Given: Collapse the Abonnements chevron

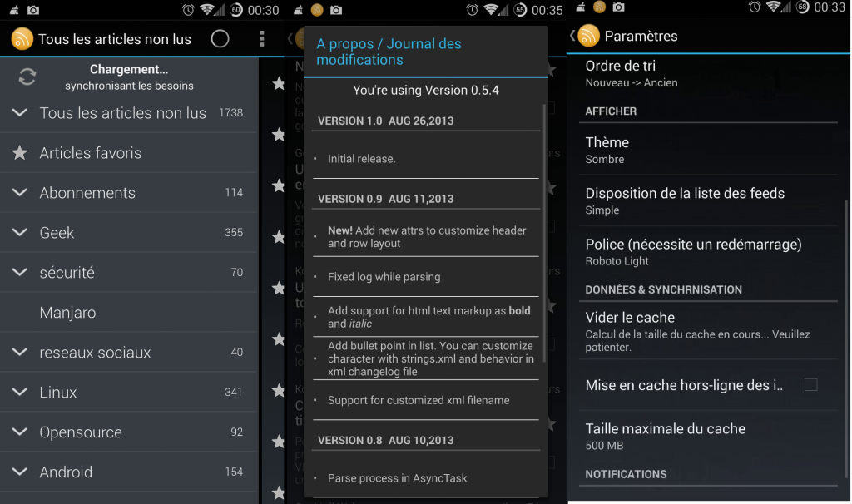Looking at the screenshot, I should tap(19, 193).
